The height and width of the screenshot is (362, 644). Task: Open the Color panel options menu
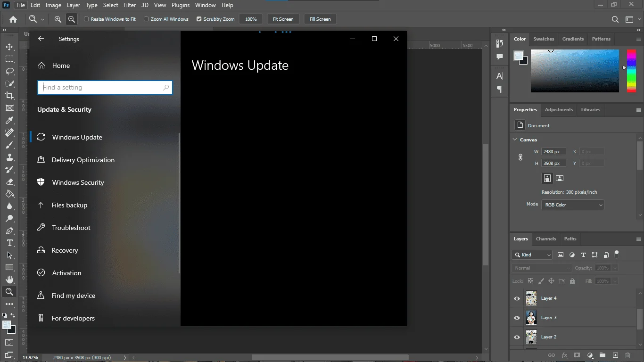pos(639,40)
